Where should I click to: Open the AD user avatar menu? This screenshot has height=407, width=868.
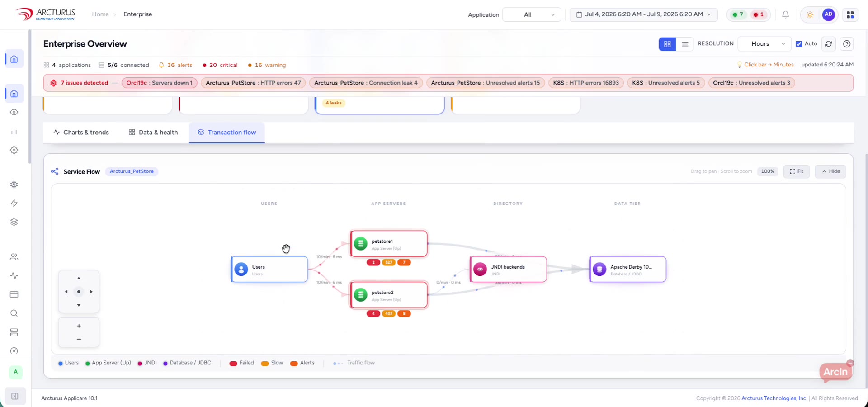(828, 14)
